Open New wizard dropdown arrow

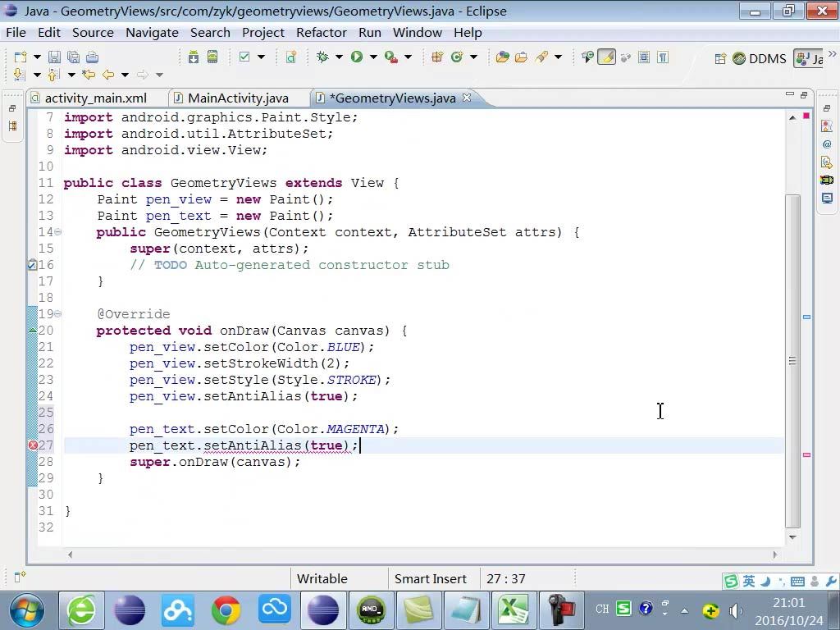[37, 57]
